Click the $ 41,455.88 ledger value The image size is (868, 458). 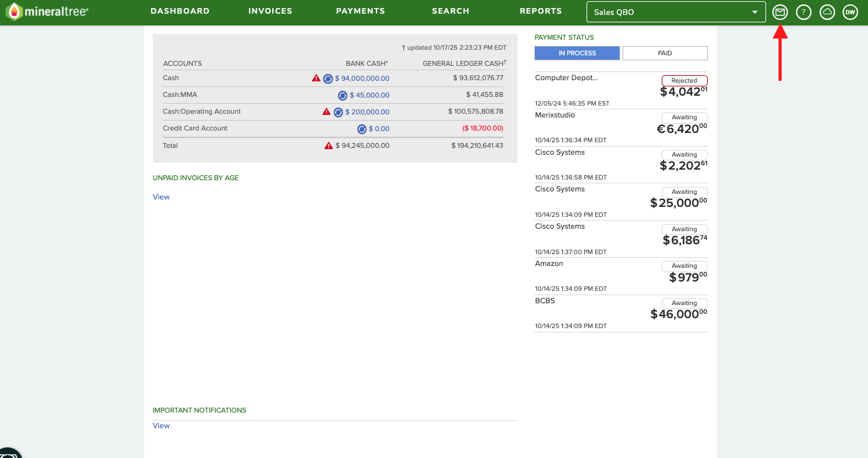[485, 94]
